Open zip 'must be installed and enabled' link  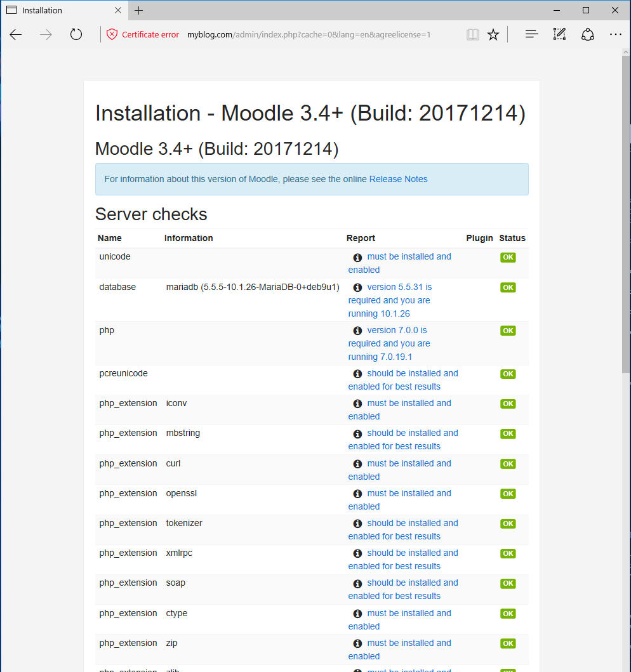[399, 650]
